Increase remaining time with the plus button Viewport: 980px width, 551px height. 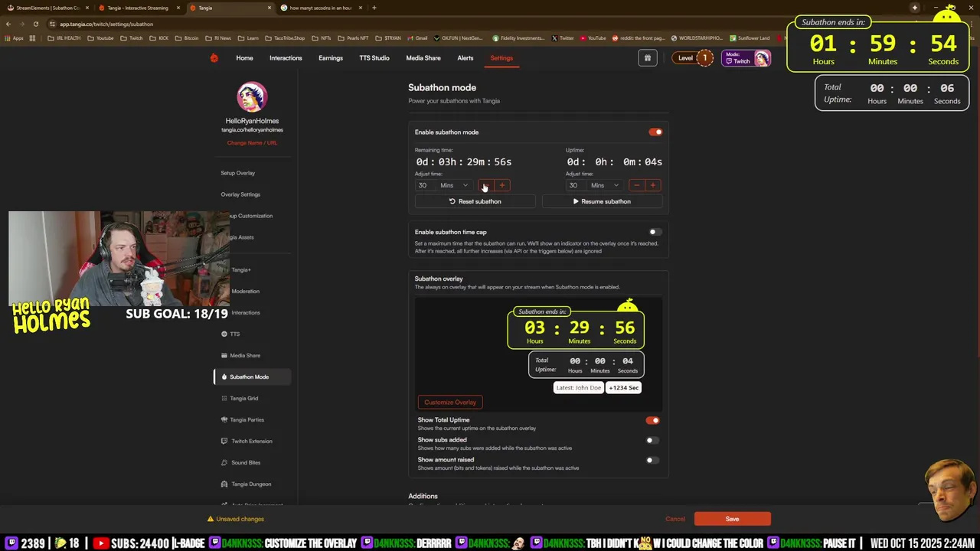(501, 185)
